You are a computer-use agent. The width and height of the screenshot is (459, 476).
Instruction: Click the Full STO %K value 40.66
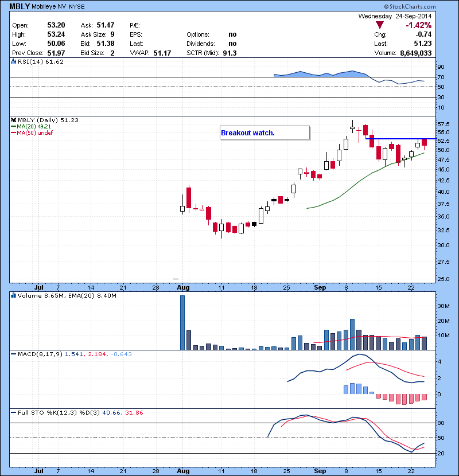(x=111, y=413)
